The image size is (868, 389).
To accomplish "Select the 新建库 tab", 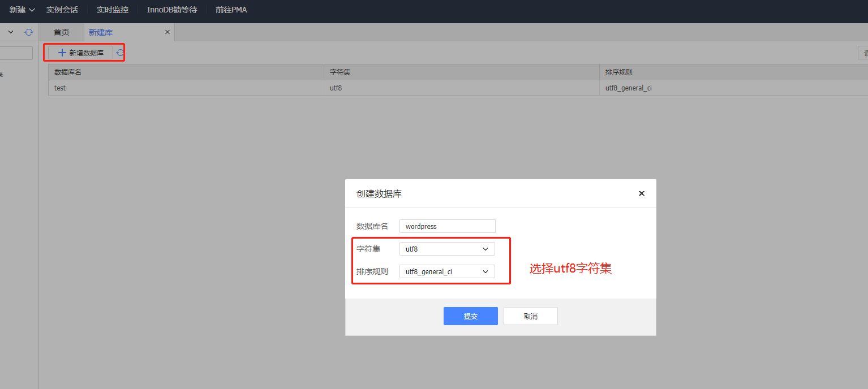I will coord(101,32).
